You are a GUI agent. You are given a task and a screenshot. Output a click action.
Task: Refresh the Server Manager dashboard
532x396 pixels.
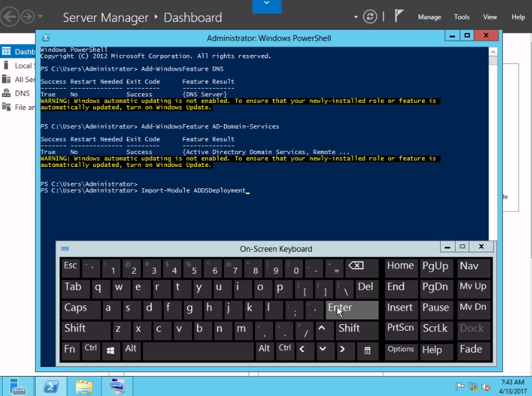click(370, 17)
